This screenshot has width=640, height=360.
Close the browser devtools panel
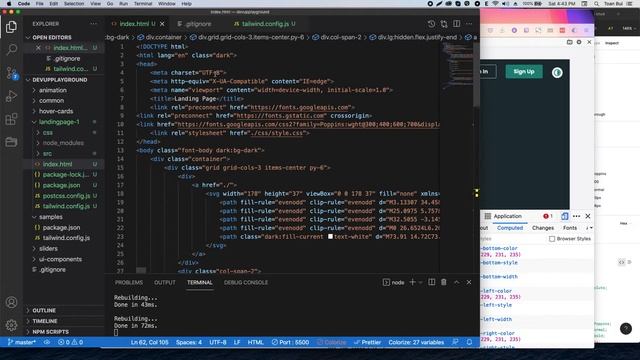coord(588,216)
